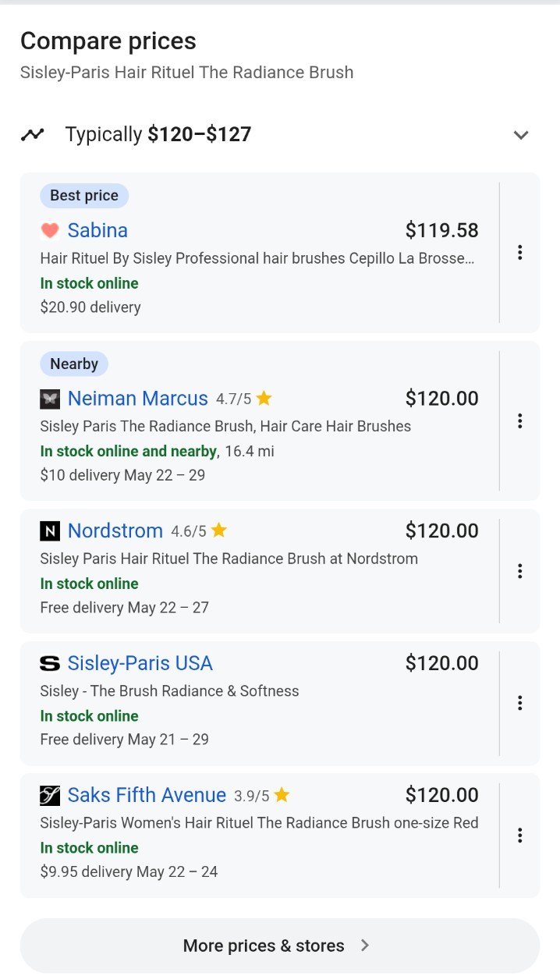This screenshot has width=560, height=976.
Task: Open the Neiman Marcus store link
Action: pos(138,399)
